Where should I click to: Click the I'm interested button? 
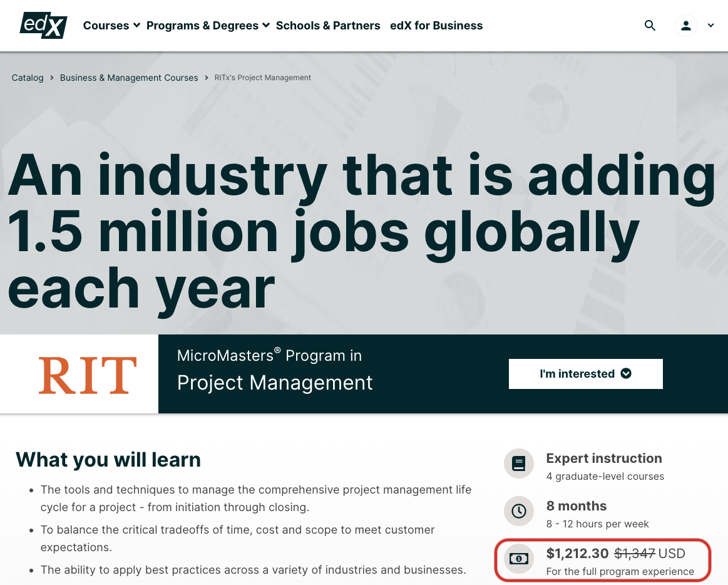[585, 373]
